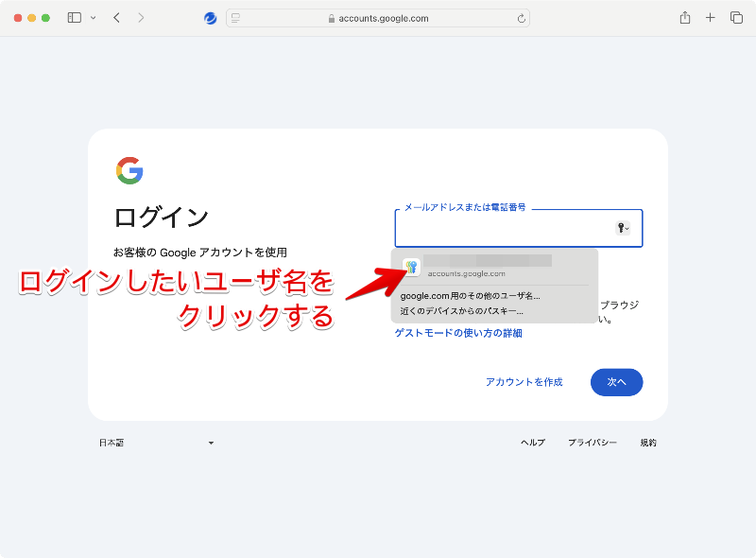Open the sidebar options dropdown arrow
The image size is (756, 558).
(x=93, y=18)
